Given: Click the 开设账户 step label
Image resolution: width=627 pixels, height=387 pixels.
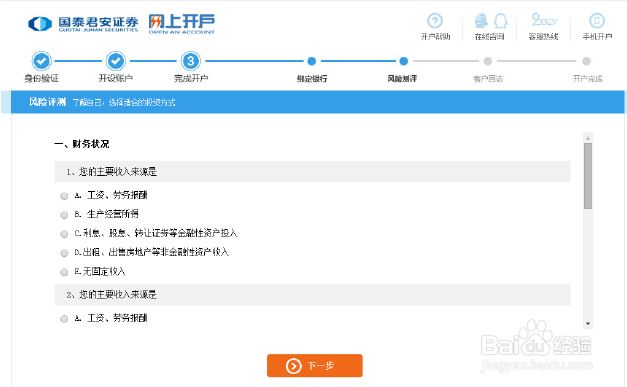Looking at the screenshot, I should pos(116,78).
